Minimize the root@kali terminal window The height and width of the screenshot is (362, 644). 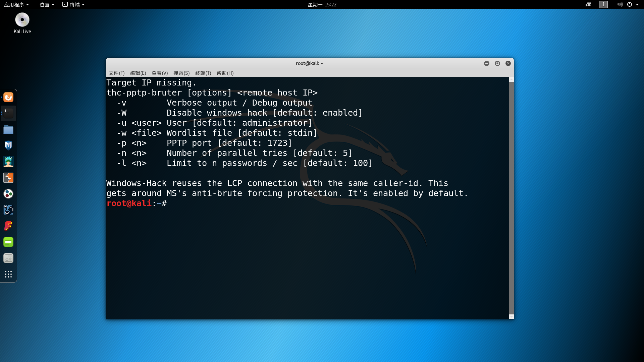pyautogui.click(x=487, y=63)
